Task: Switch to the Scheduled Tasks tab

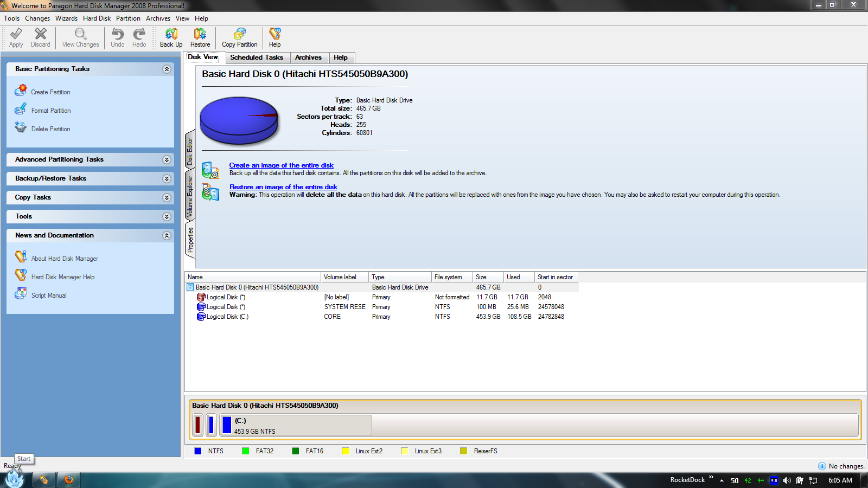Action: [x=257, y=57]
